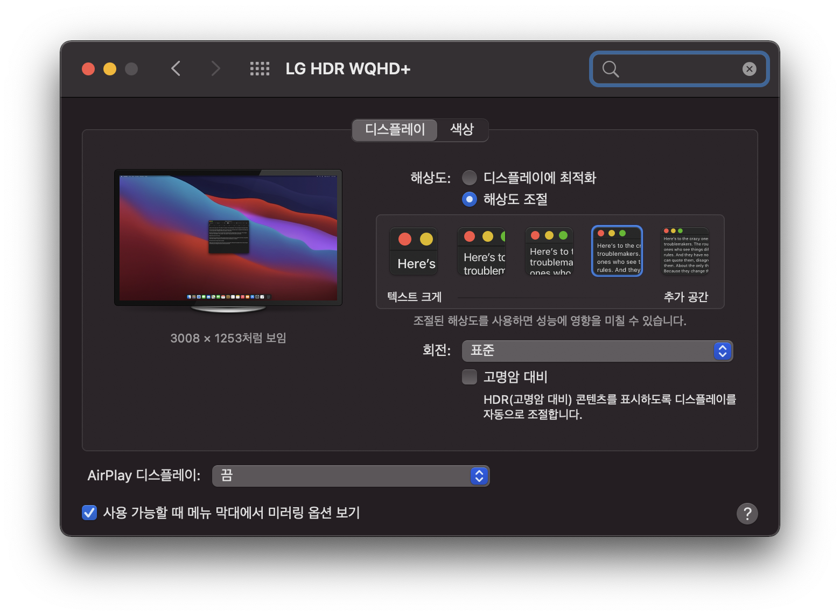
Task: Open help with the question mark button
Action: pos(747,513)
